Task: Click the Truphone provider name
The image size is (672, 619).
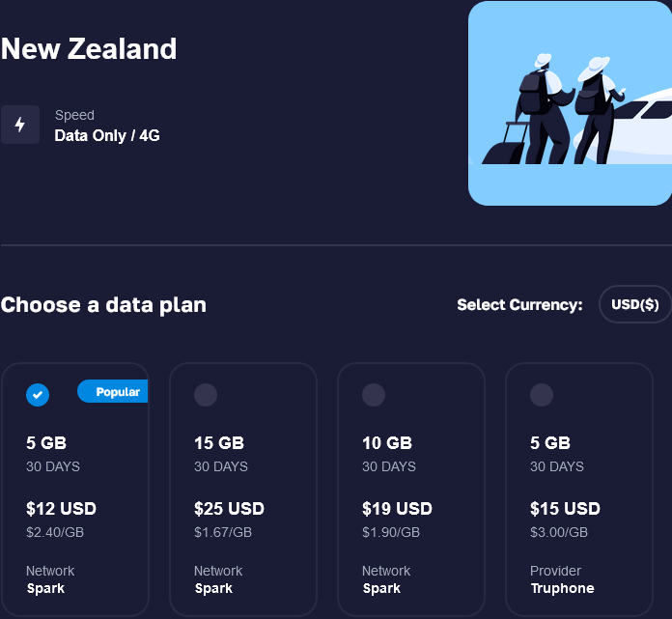Action: [562, 588]
